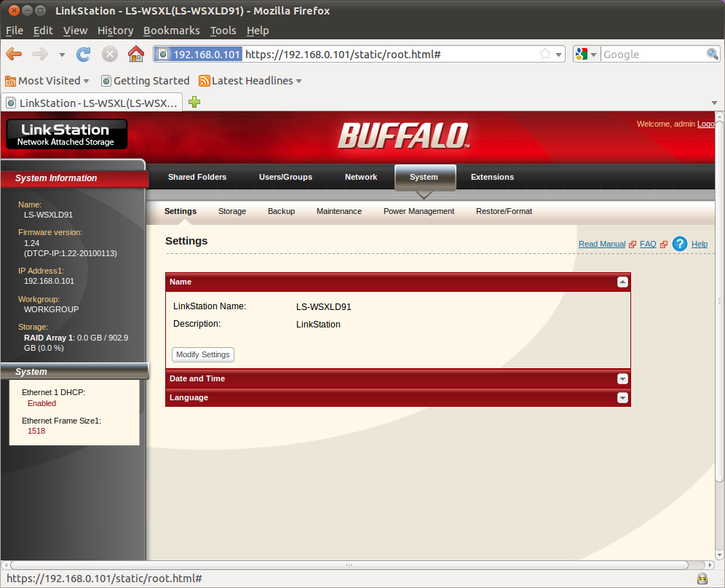Click the horizontal scrollbar at the bottom
The height and width of the screenshot is (588, 725).
349,565
